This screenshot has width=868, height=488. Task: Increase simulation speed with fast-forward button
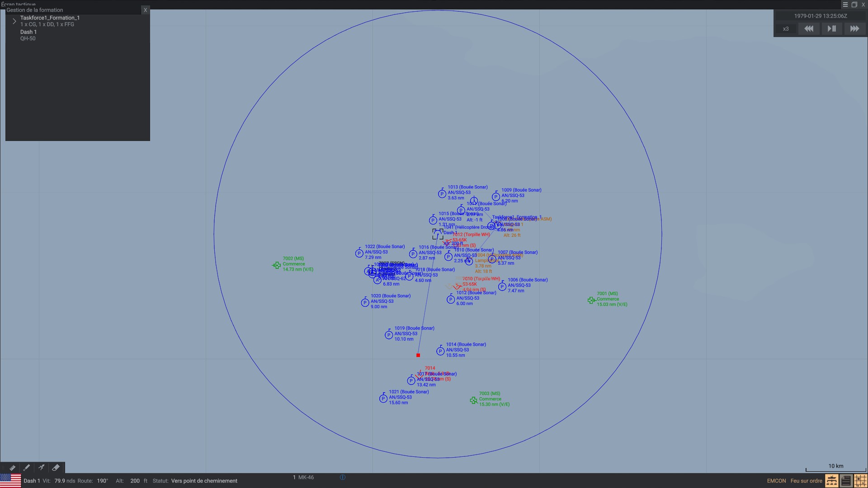point(854,28)
